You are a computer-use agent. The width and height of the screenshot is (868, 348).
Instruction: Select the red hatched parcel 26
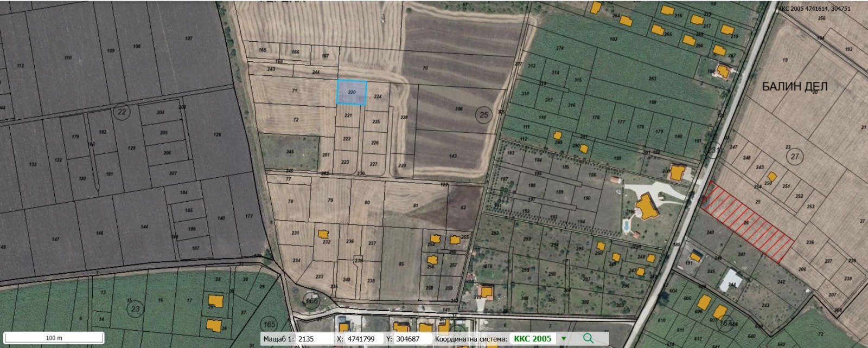pos(746,223)
